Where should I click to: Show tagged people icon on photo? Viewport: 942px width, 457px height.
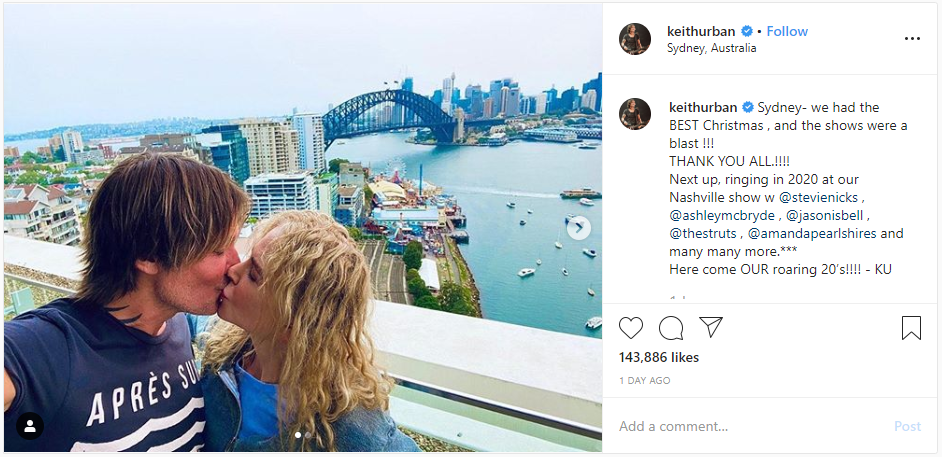[x=30, y=426]
